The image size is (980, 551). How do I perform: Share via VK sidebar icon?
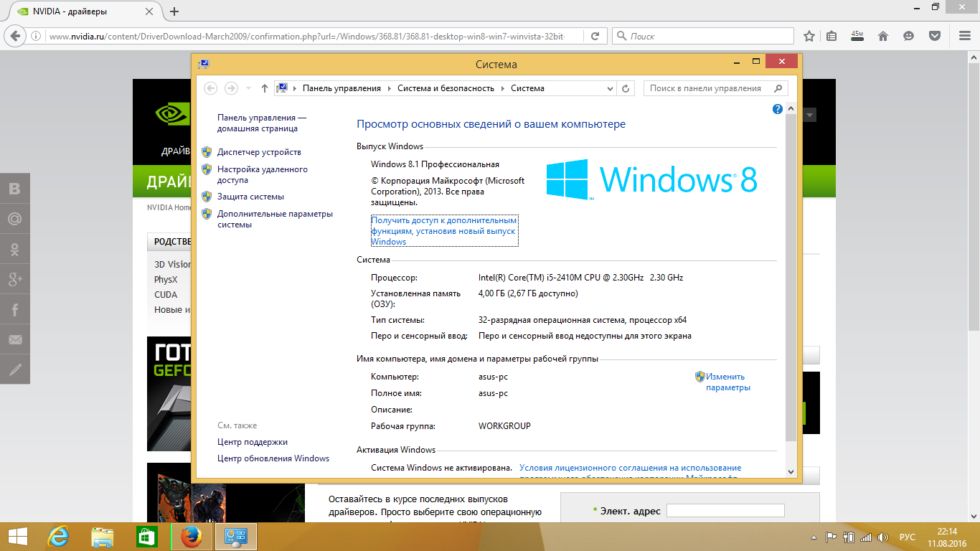(x=15, y=188)
